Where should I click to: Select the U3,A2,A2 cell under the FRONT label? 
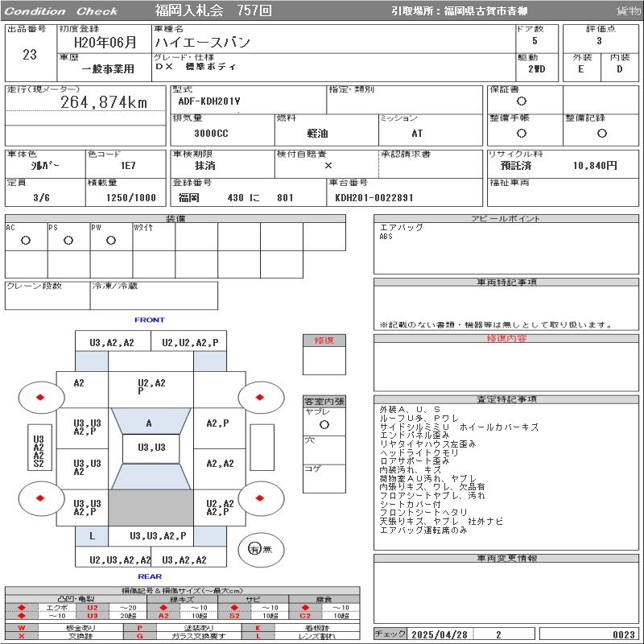click(x=113, y=341)
